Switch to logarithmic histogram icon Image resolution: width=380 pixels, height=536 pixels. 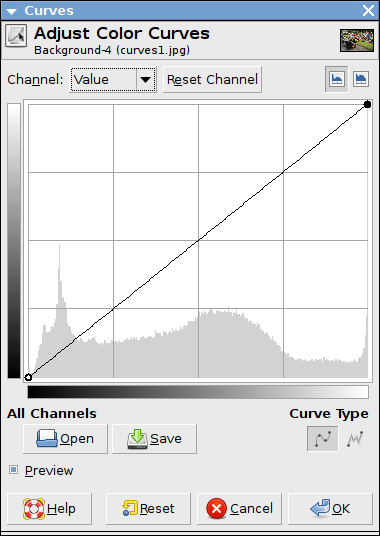pos(361,79)
